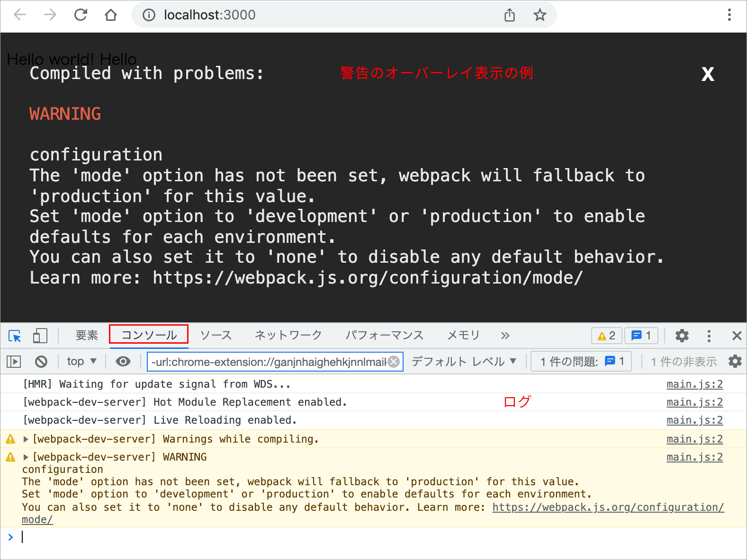Click the Compiled with problems heading
The image size is (747, 560).
[x=146, y=74]
